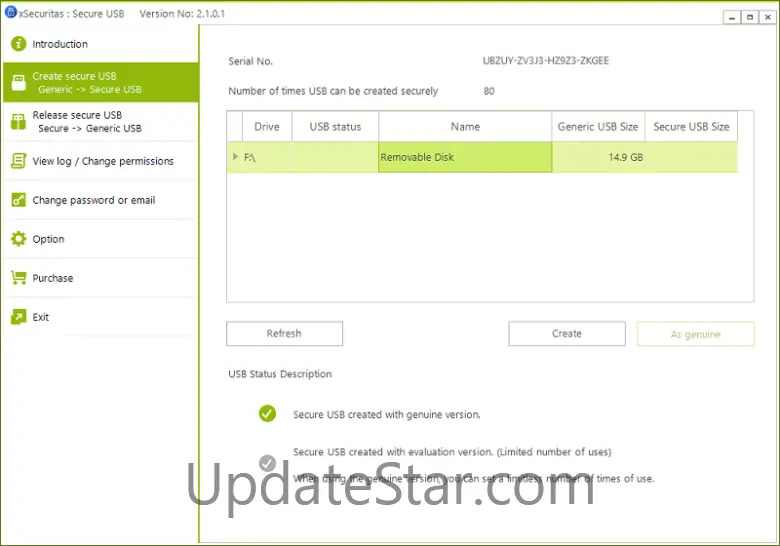Open the Introduction menu entry
780x546 pixels.
pyautogui.click(x=100, y=44)
